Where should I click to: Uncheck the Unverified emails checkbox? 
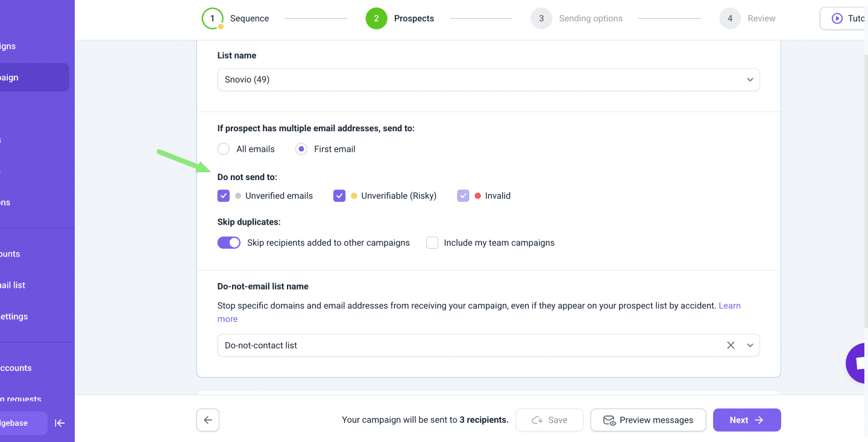(x=224, y=196)
